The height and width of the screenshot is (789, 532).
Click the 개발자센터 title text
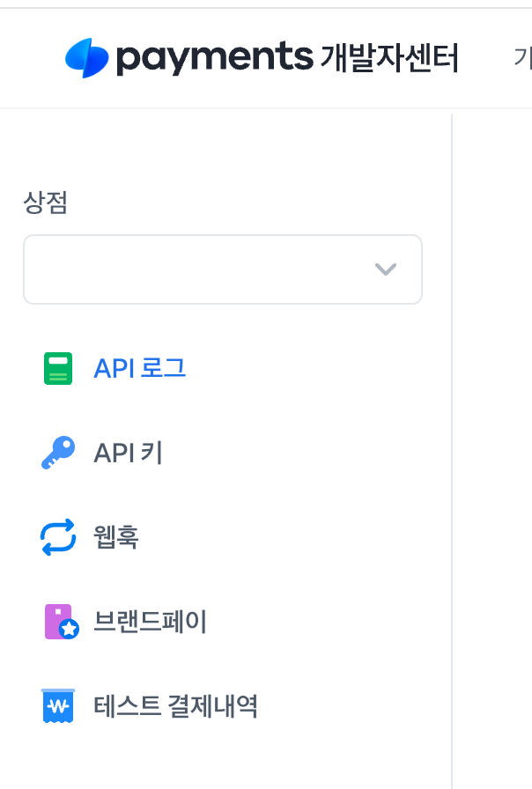tap(389, 58)
